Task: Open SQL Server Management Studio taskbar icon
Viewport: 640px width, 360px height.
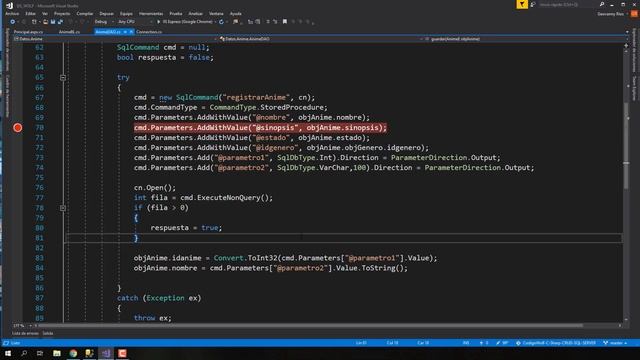Action: [89, 353]
